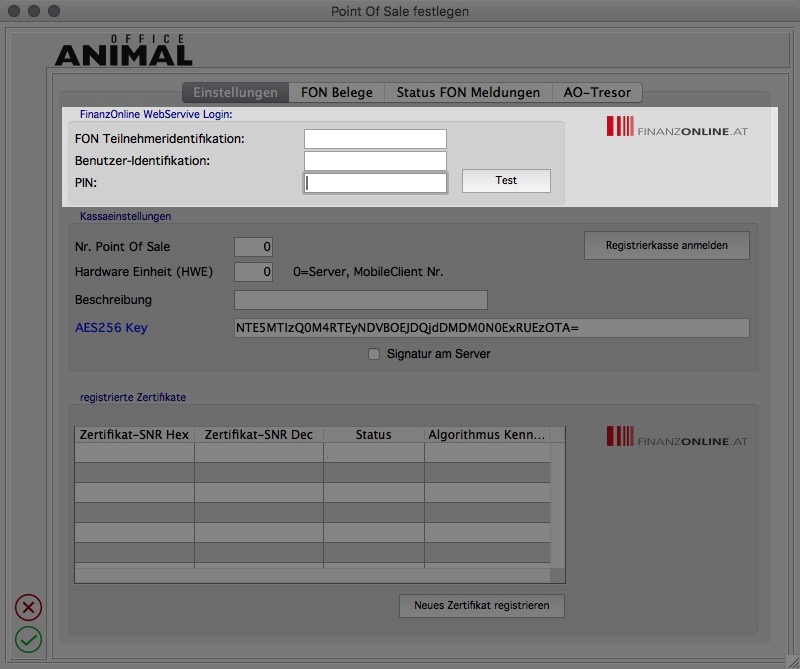This screenshot has width=800, height=669.
Task: Click the Benutzer-Identifikation input field
Action: pyautogui.click(x=375, y=159)
